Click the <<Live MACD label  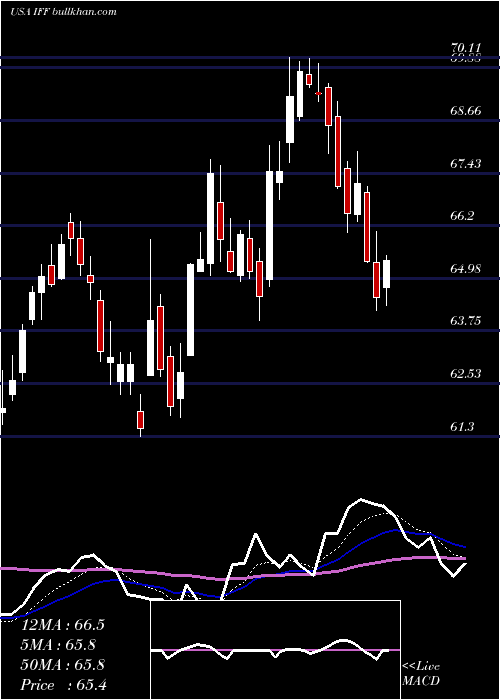pyautogui.click(x=421, y=674)
